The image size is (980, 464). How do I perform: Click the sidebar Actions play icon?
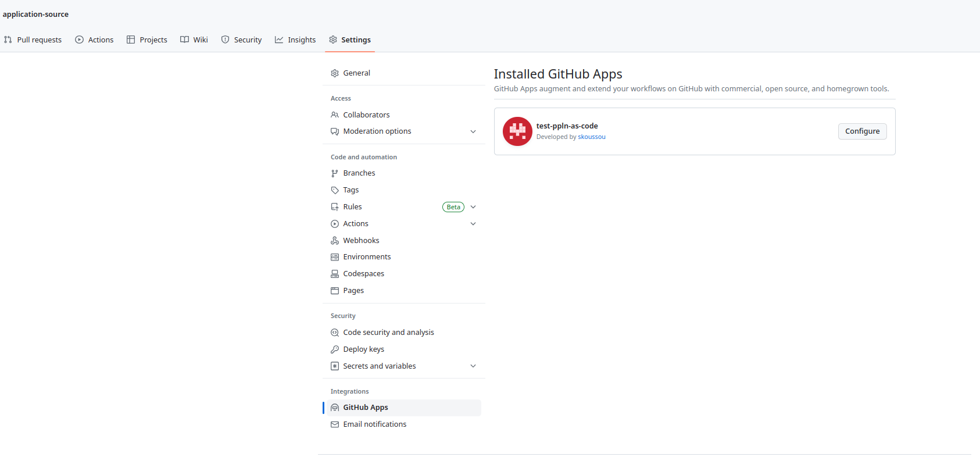335,224
